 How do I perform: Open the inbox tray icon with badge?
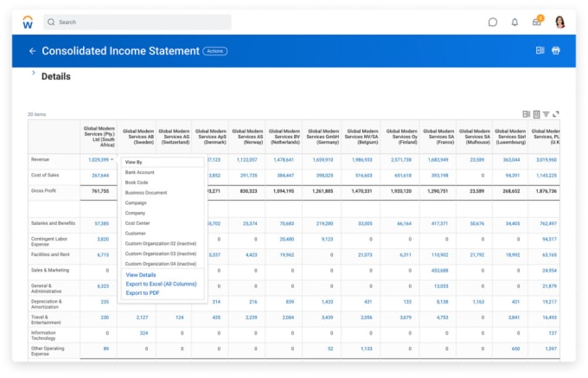pos(537,22)
